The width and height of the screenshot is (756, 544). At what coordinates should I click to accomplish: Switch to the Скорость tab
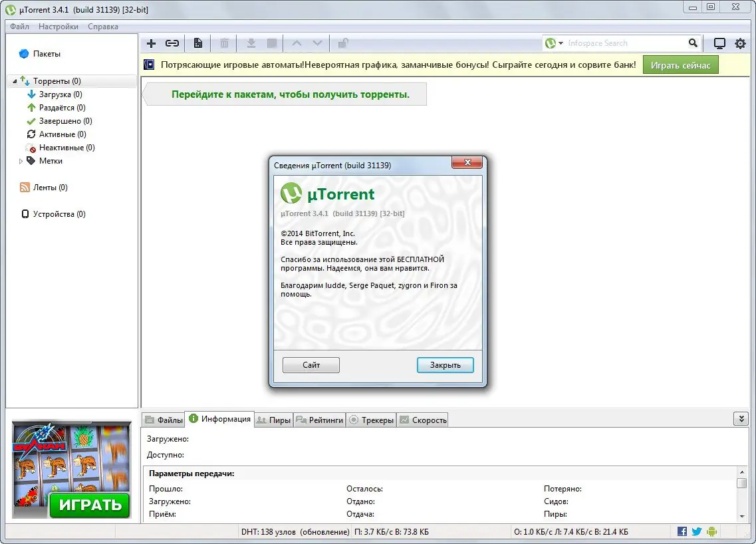coord(423,420)
